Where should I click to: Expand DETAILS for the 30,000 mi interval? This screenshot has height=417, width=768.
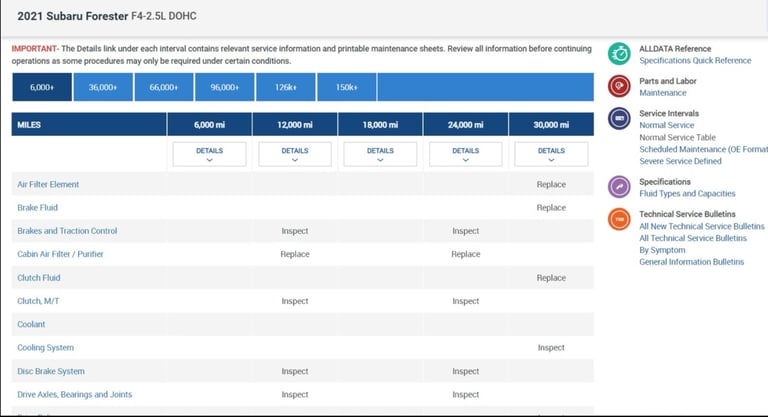551,154
